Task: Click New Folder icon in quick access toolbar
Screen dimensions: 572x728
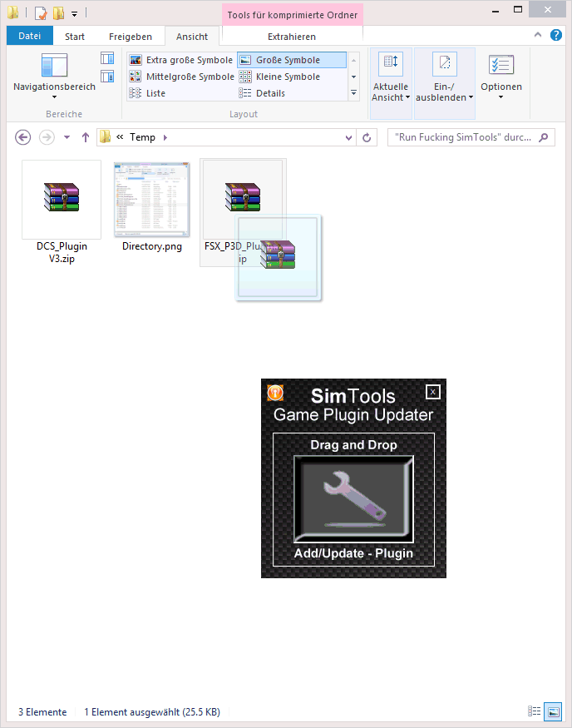Action: pos(58,13)
